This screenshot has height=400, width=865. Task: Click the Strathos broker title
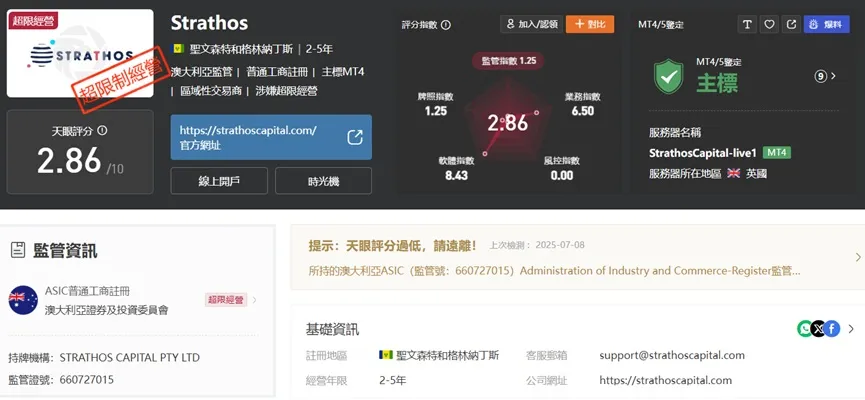[209, 23]
